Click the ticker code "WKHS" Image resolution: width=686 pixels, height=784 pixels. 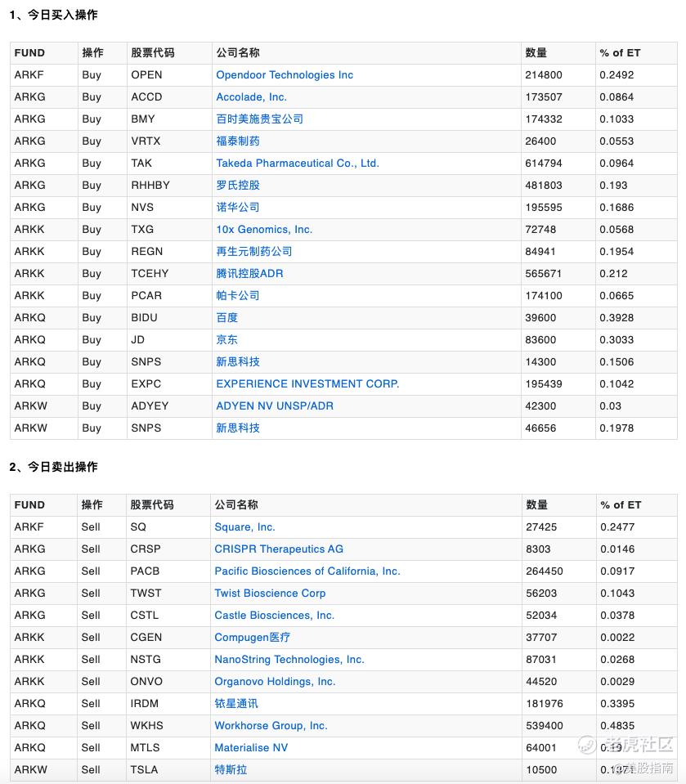click(x=147, y=725)
